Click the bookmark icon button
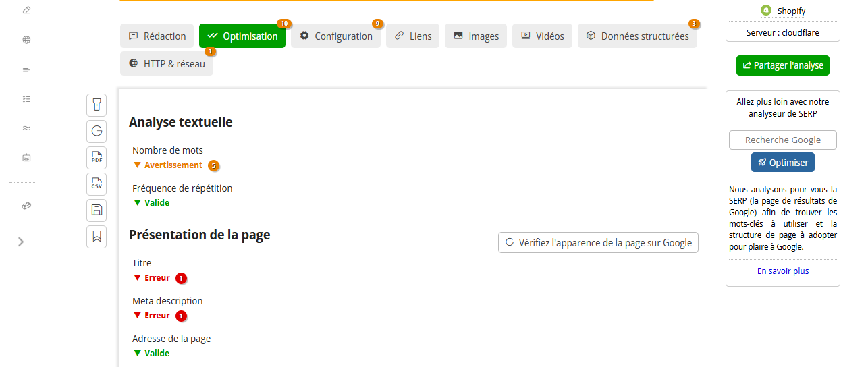 pos(97,237)
